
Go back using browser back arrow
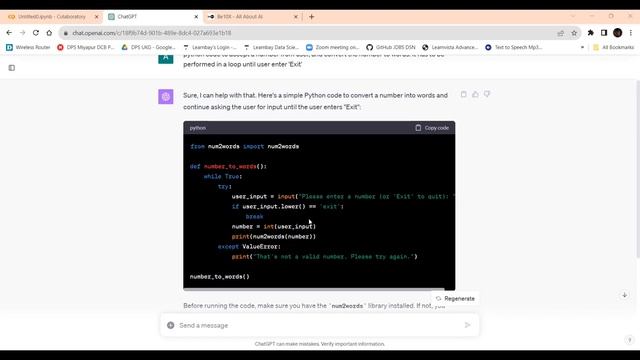click(9, 33)
